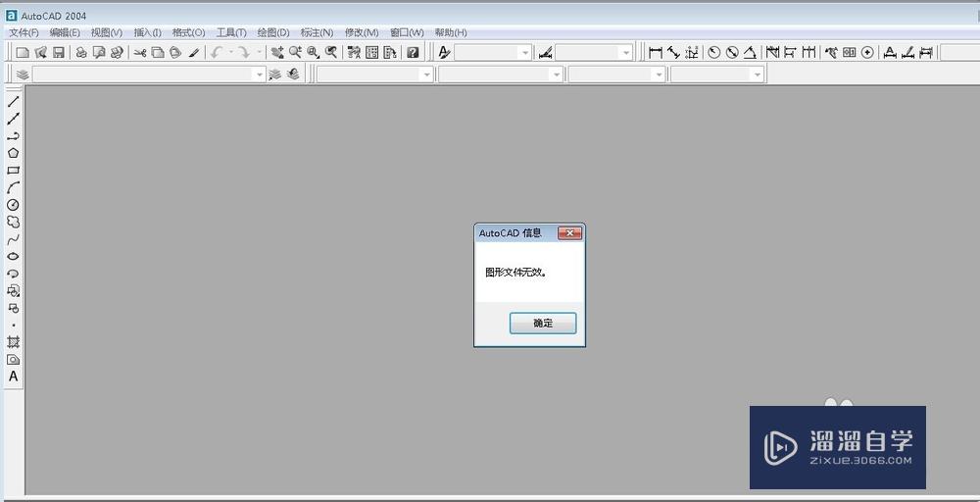The image size is (980, 502).
Task: Click the Layer Previous icon
Action: click(292, 75)
